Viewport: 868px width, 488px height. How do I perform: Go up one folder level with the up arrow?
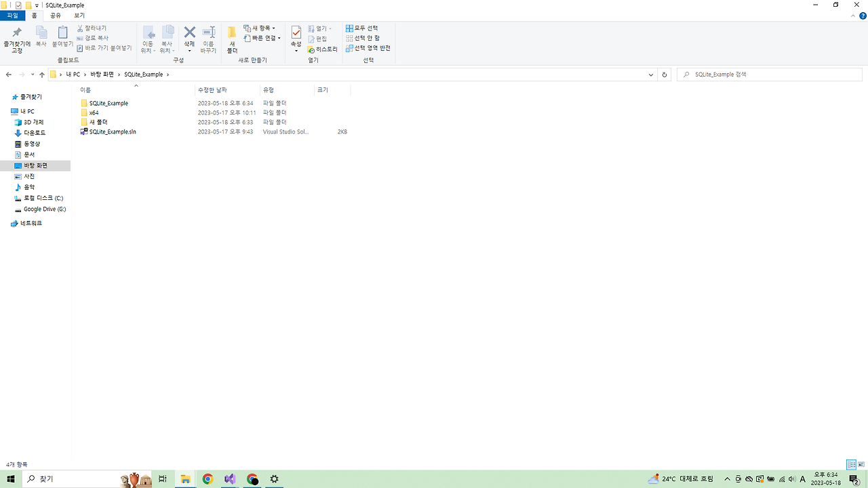[42, 75]
